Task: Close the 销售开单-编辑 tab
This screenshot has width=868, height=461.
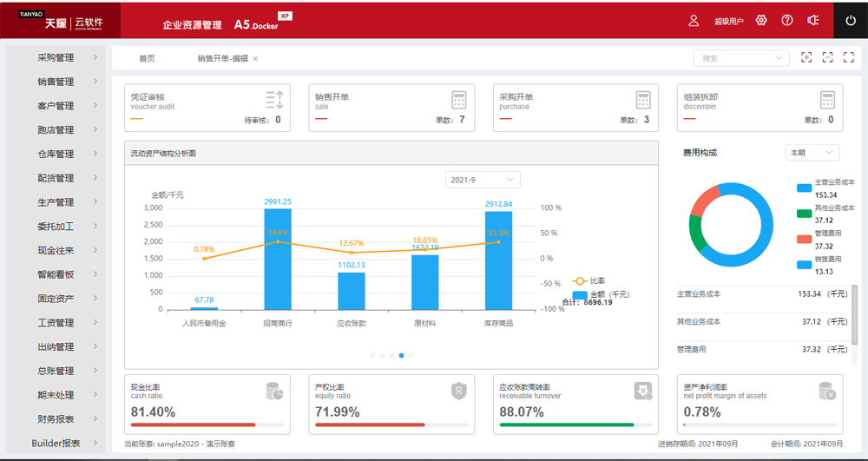Action: click(255, 59)
